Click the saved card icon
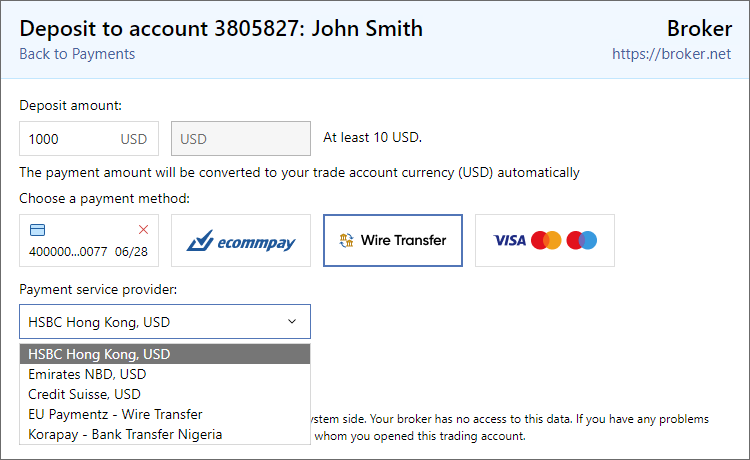This screenshot has height=460, width=750. click(37, 230)
